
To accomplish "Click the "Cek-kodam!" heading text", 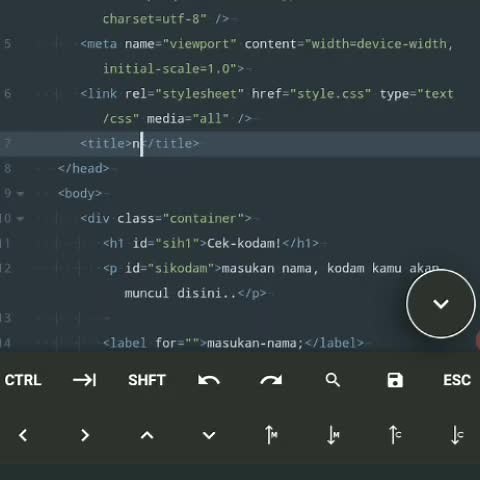I will point(244,243).
